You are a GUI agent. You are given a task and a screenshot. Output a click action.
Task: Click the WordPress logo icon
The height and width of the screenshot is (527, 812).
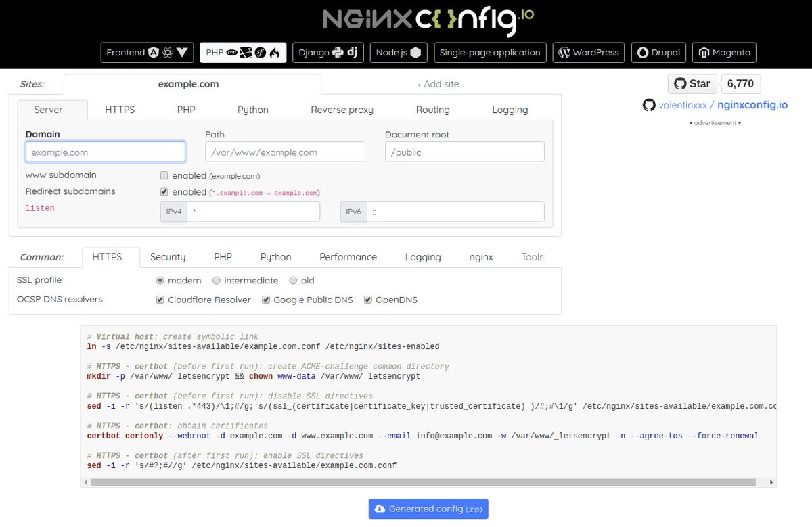point(565,53)
